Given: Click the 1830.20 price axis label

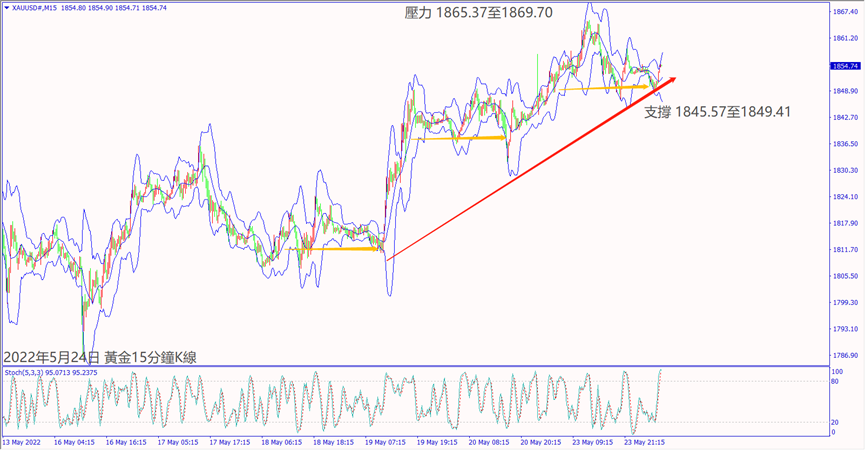Looking at the screenshot, I should pyautogui.click(x=844, y=170).
